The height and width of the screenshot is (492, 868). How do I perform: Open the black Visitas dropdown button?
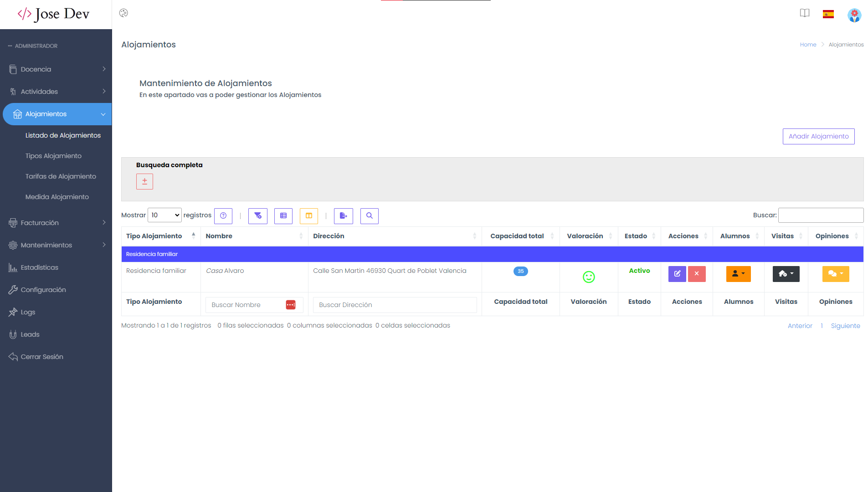[x=786, y=274]
